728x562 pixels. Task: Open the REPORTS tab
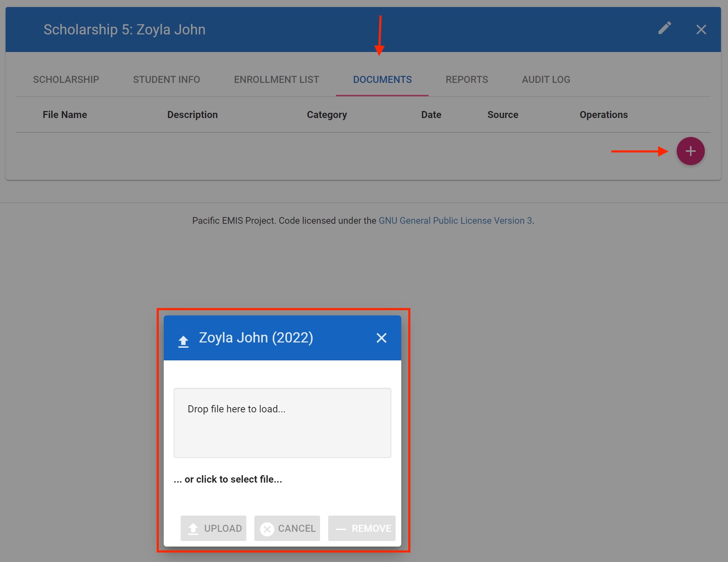pos(467,80)
